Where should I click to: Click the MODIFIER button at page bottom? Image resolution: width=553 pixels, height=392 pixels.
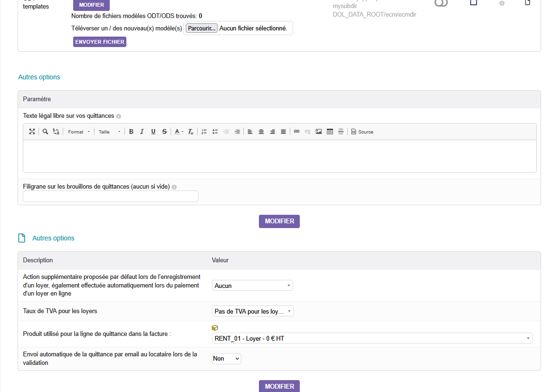coord(279,386)
